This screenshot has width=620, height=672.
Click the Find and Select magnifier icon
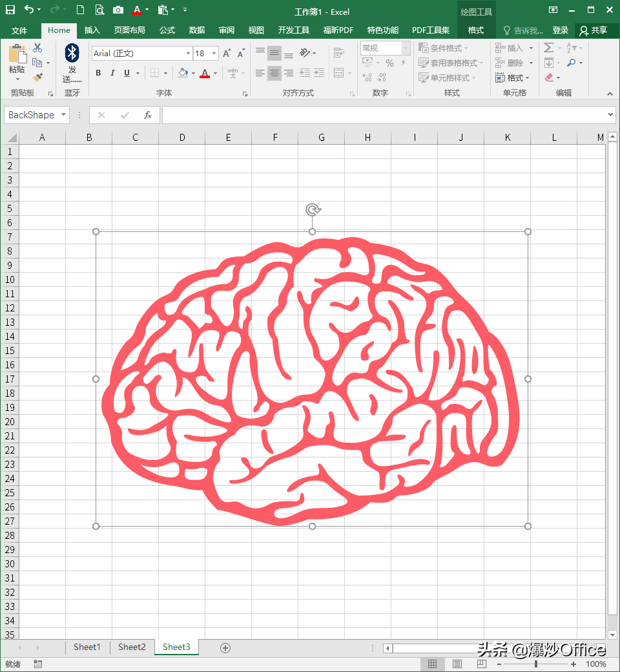pyautogui.click(x=571, y=63)
